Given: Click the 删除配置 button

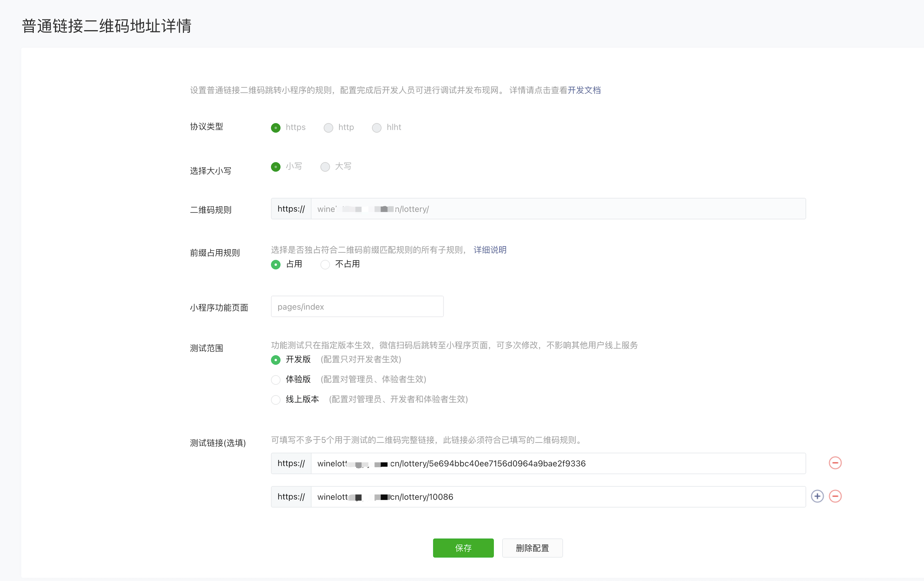Looking at the screenshot, I should click(532, 548).
